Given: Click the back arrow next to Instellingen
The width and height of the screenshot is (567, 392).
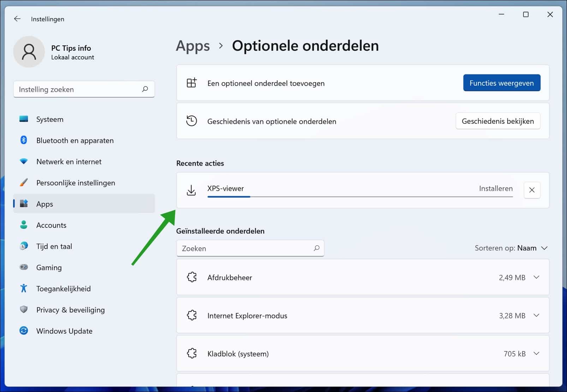Looking at the screenshot, I should click(17, 19).
